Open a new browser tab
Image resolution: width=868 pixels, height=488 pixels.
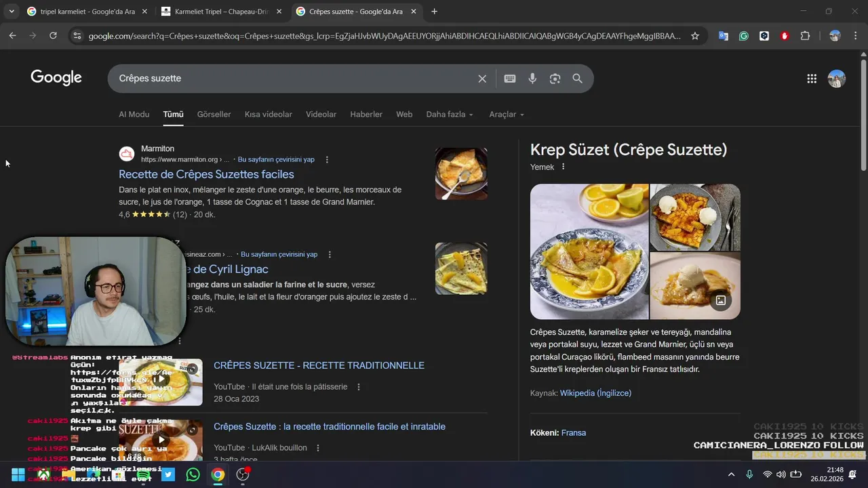[434, 12]
